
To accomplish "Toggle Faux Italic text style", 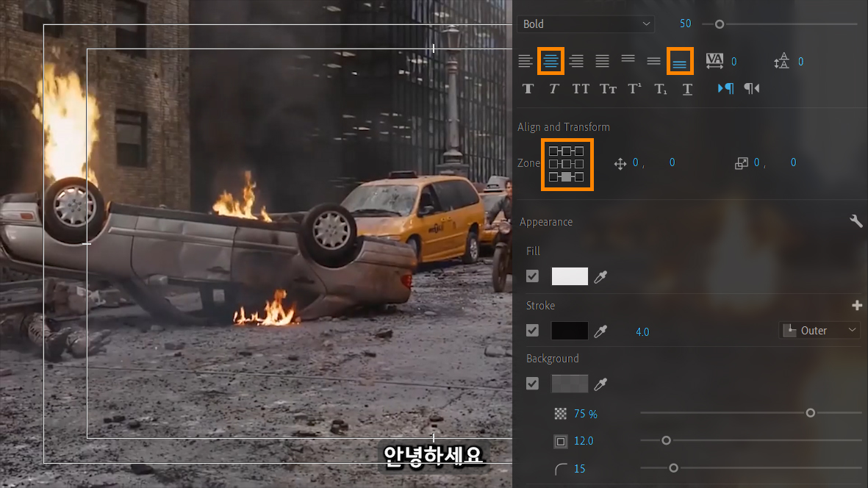I will click(x=554, y=88).
